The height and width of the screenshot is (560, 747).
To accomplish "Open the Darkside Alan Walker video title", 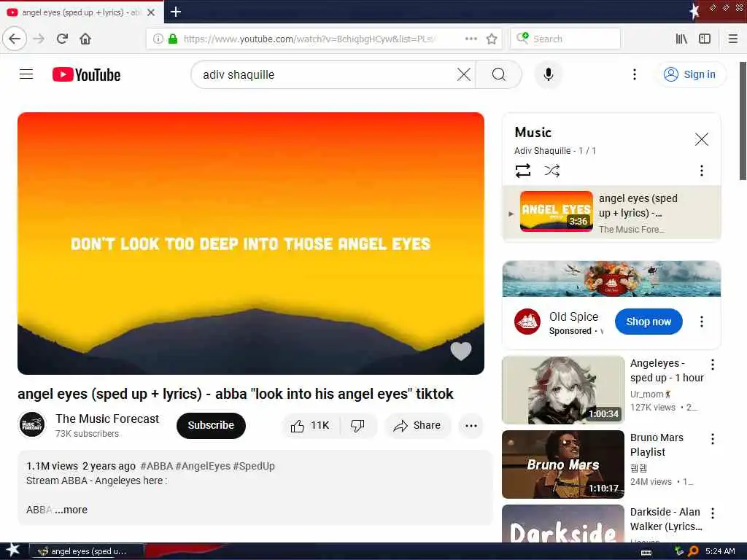I will (665, 519).
